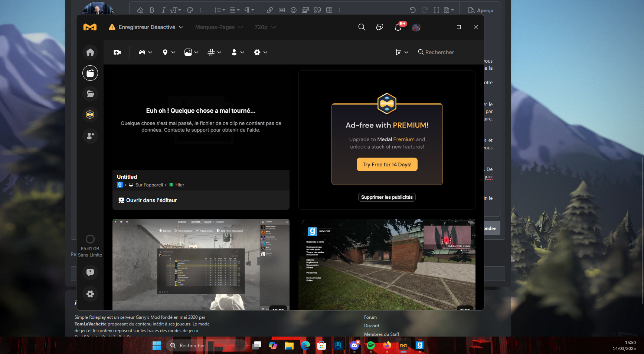Open Medal settings gear in sidebar

90,294
